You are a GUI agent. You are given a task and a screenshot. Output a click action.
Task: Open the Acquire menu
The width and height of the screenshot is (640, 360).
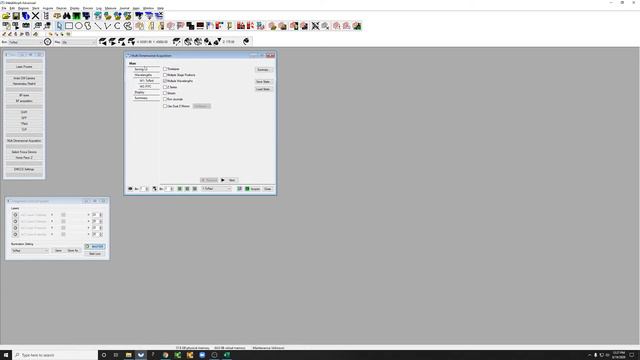pos(48,8)
